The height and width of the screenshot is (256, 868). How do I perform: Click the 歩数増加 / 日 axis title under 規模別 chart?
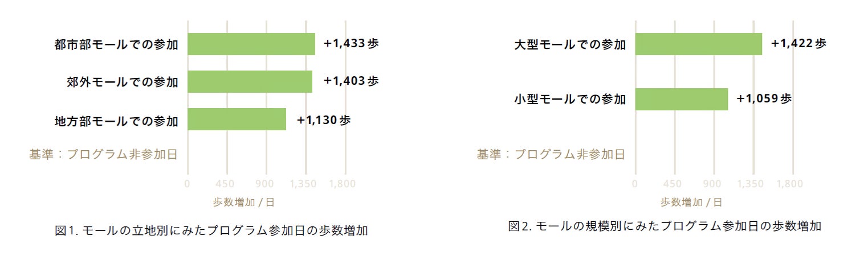click(691, 202)
